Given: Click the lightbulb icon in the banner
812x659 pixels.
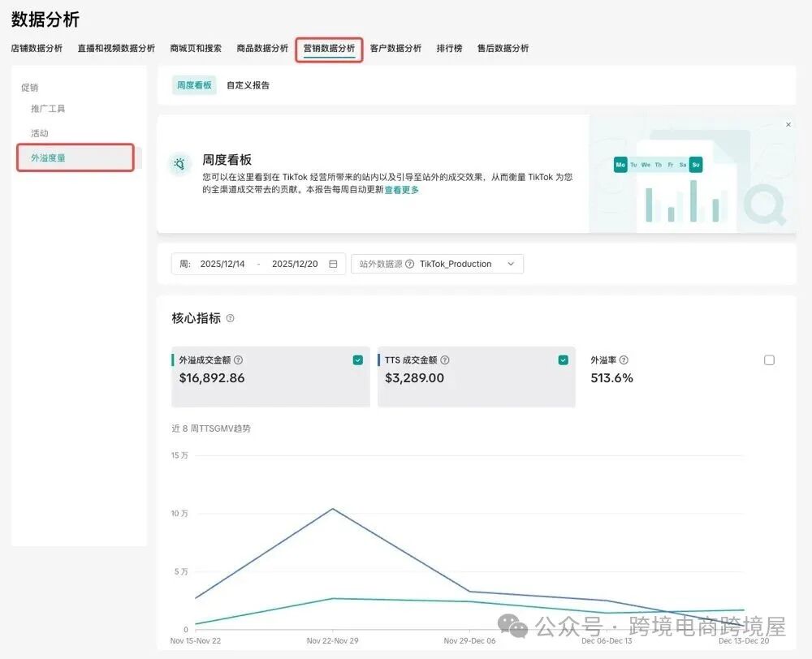Looking at the screenshot, I should 180,164.
